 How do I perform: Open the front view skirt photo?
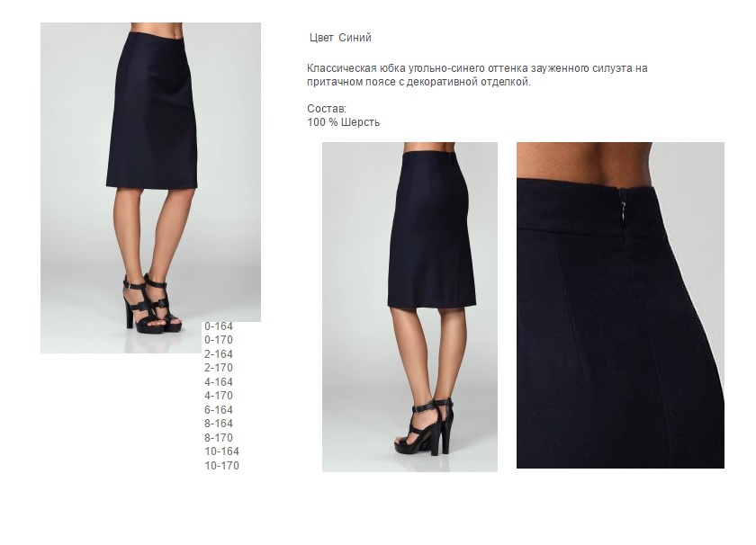click(150, 187)
